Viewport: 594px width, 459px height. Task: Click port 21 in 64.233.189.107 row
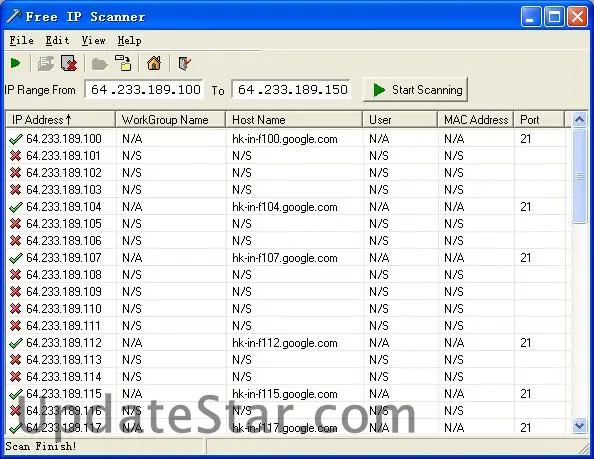click(x=525, y=258)
